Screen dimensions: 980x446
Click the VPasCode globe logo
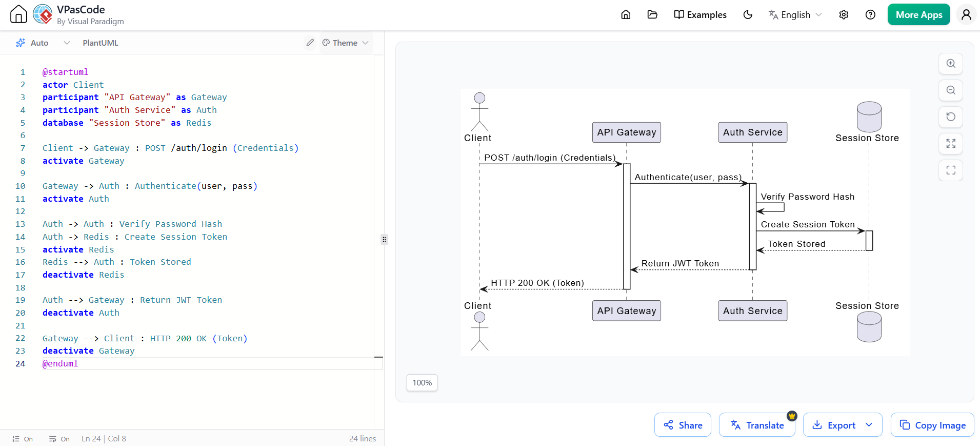point(43,14)
